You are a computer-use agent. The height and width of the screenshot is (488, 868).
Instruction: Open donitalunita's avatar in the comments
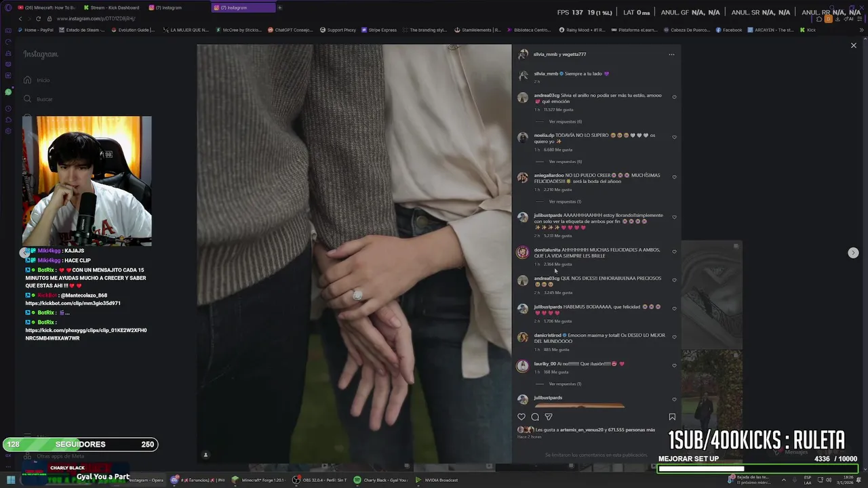(522, 252)
